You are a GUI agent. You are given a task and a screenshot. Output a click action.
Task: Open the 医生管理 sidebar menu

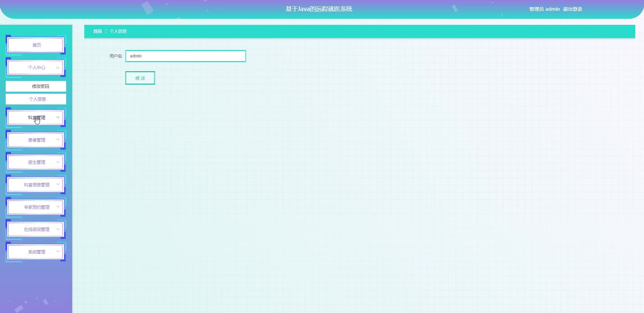[36, 162]
